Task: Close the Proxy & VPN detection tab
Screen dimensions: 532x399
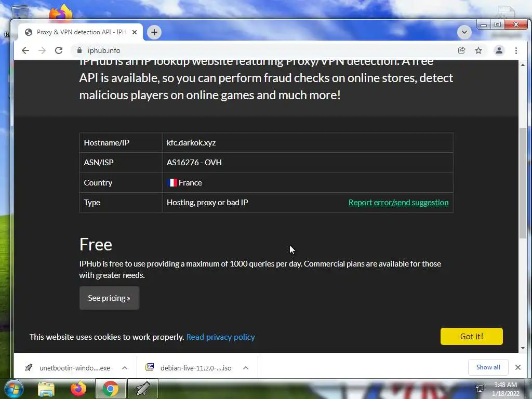Action: pyautogui.click(x=135, y=32)
